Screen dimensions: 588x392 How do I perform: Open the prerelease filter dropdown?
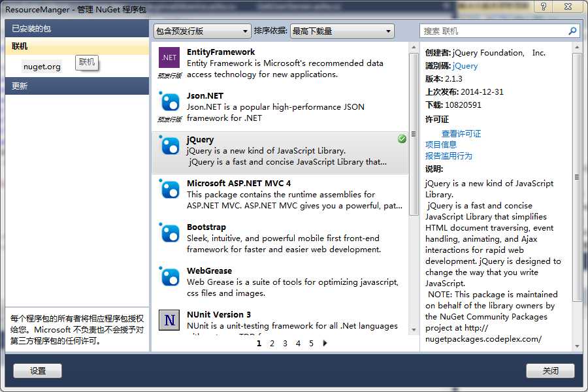(202, 31)
